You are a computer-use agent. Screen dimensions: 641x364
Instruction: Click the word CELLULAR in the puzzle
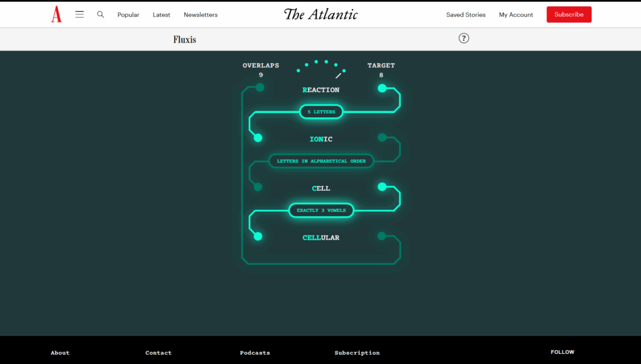coord(321,237)
